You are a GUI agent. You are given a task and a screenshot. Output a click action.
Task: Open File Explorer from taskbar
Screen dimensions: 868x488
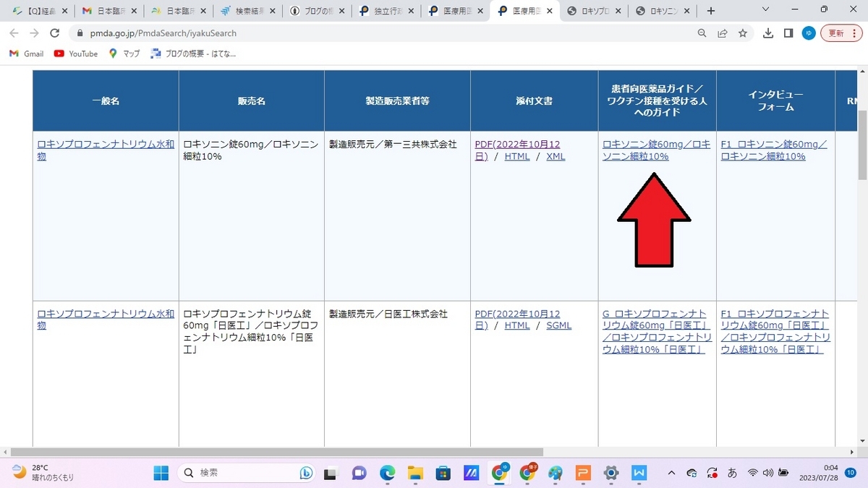415,473
